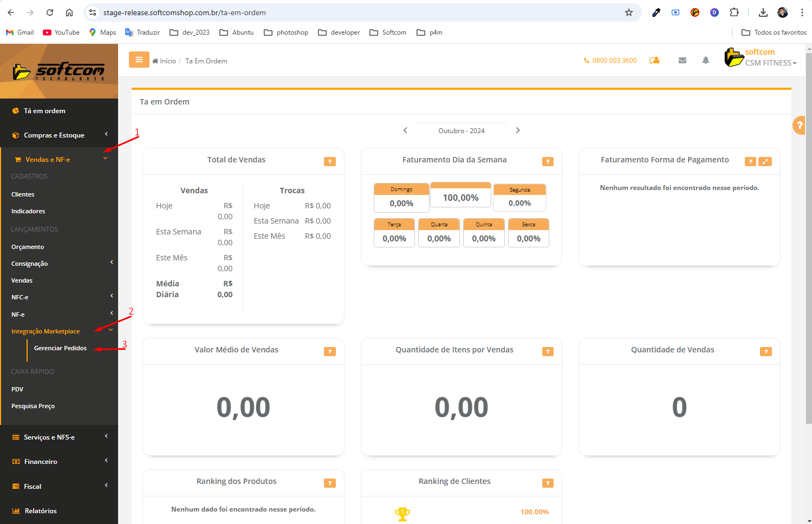Open Gerenciar Pedidos submenu item
The image size is (812, 524).
[x=60, y=348]
